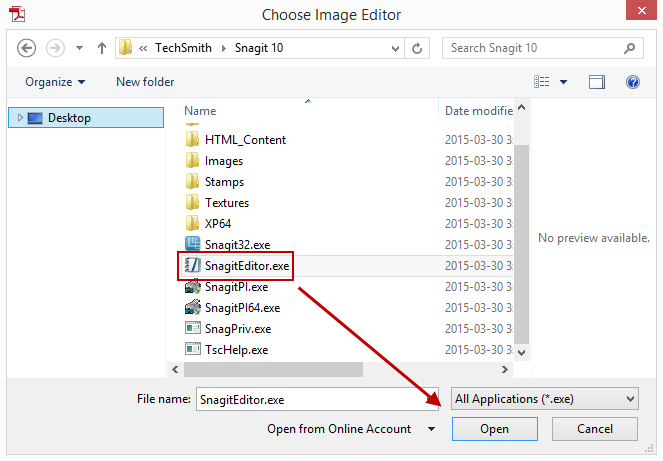Select Snagit32.exe file
Image resolution: width=663 pixels, height=461 pixels.
(237, 244)
